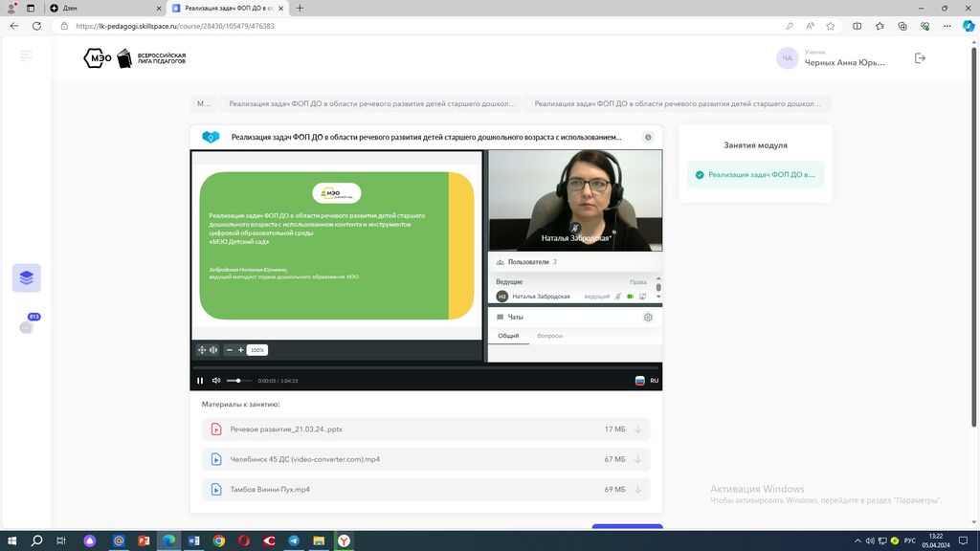Open Telegram from the Windows taskbar
Viewport: 980px width, 551px height.
pos(293,540)
